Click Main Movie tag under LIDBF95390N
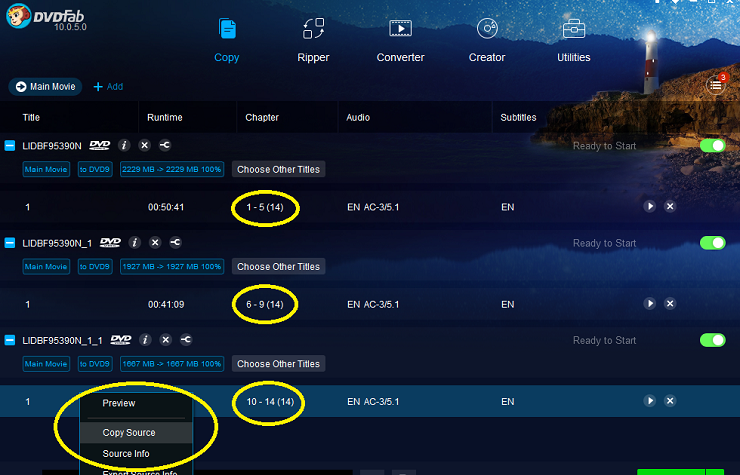Viewport: 740px width, 475px height. [46, 170]
